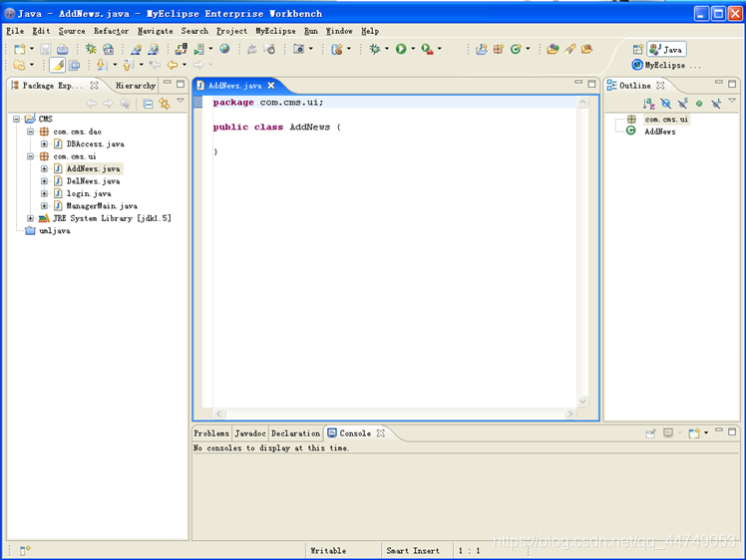Viewport: 746px width, 560px height.
Task: Toggle Mark Occurrences highlighter in toolbar
Action: click(58, 65)
